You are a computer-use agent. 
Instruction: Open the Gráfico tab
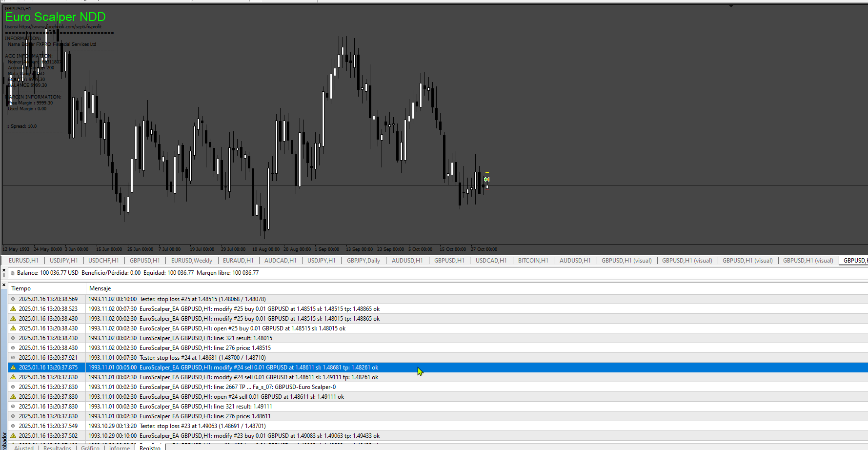point(90,448)
